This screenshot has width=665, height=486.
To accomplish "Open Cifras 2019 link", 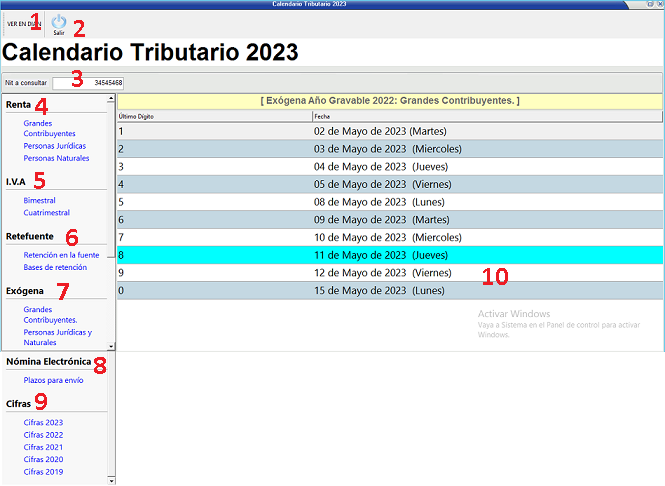I will pyautogui.click(x=43, y=471).
